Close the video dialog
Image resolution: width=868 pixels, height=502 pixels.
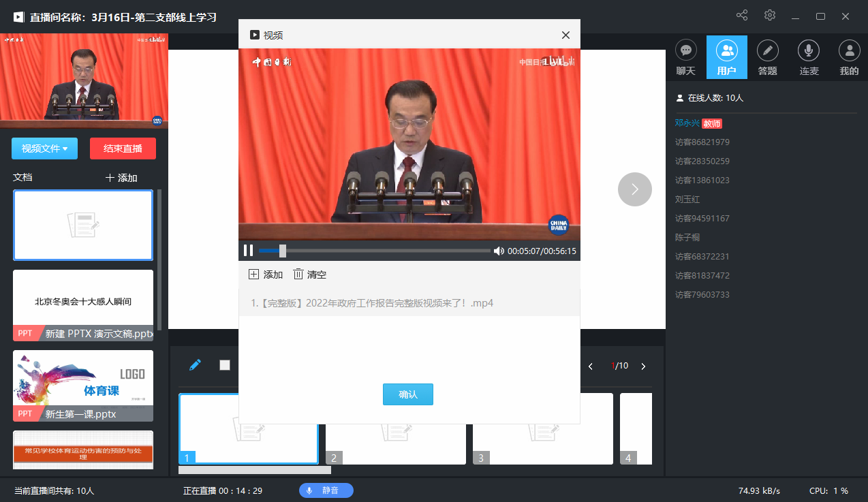tap(565, 35)
